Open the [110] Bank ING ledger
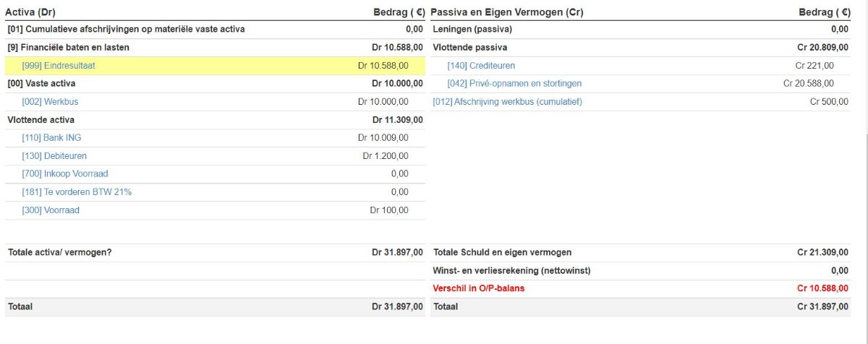Image resolution: width=868 pixels, height=344 pixels. [x=53, y=138]
